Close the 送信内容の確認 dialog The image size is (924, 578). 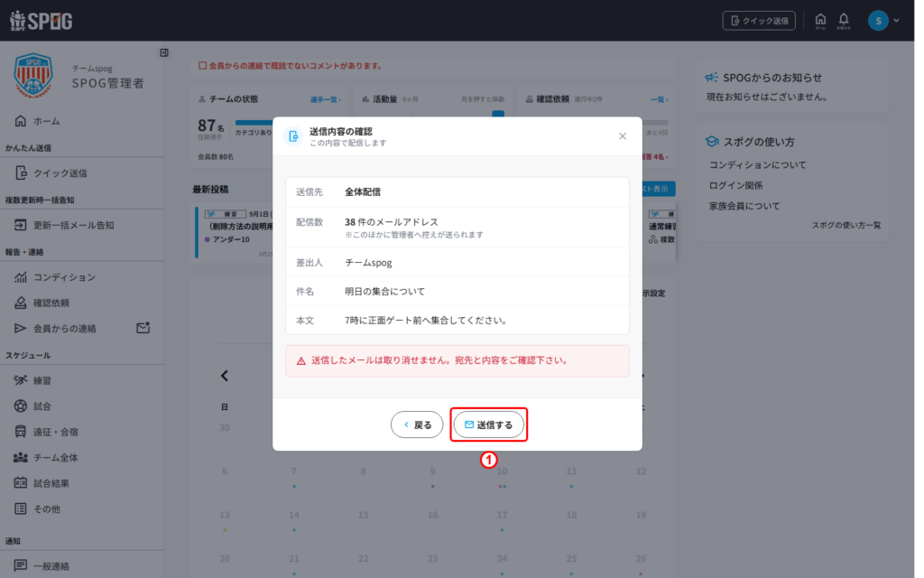[x=623, y=136]
